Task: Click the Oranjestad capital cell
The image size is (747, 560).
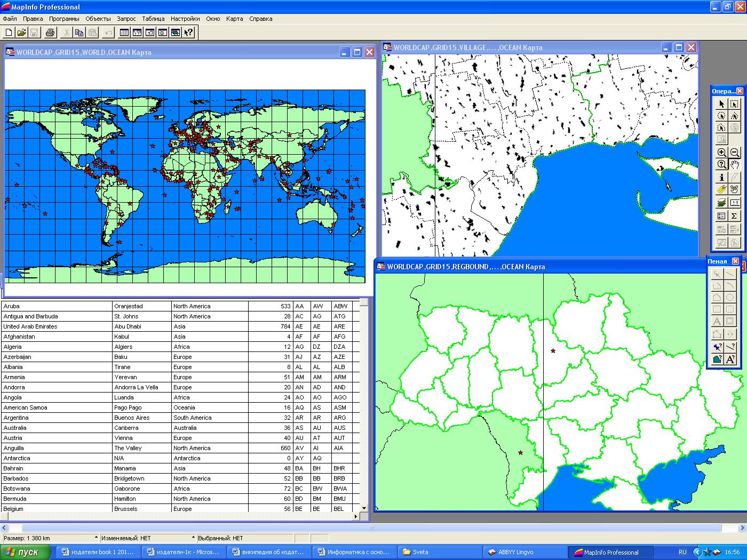Action: (142, 306)
